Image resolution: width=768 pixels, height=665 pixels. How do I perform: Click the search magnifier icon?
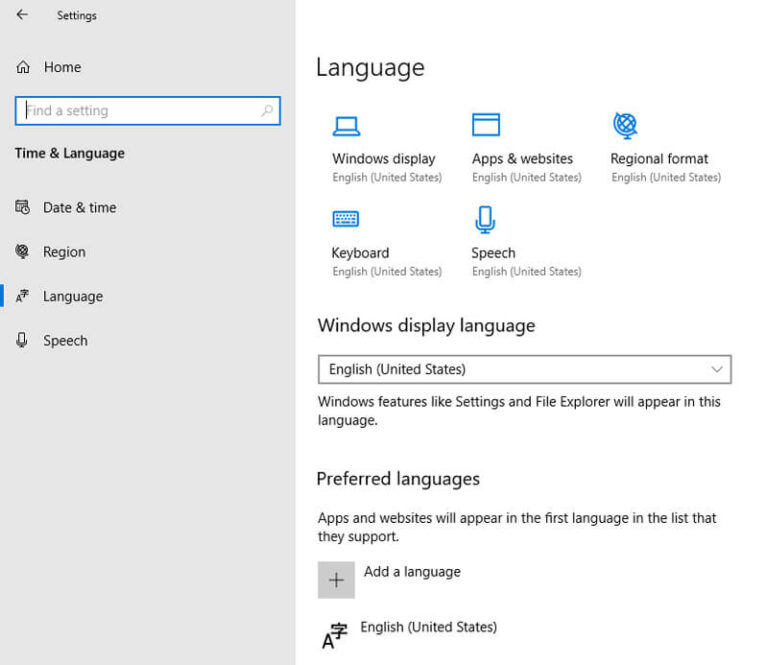click(267, 111)
